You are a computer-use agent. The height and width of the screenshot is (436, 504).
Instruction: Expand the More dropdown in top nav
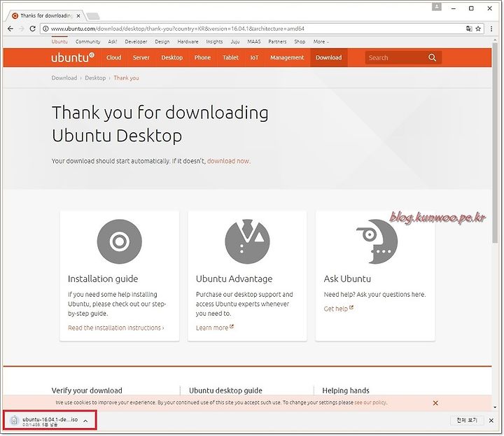click(321, 41)
